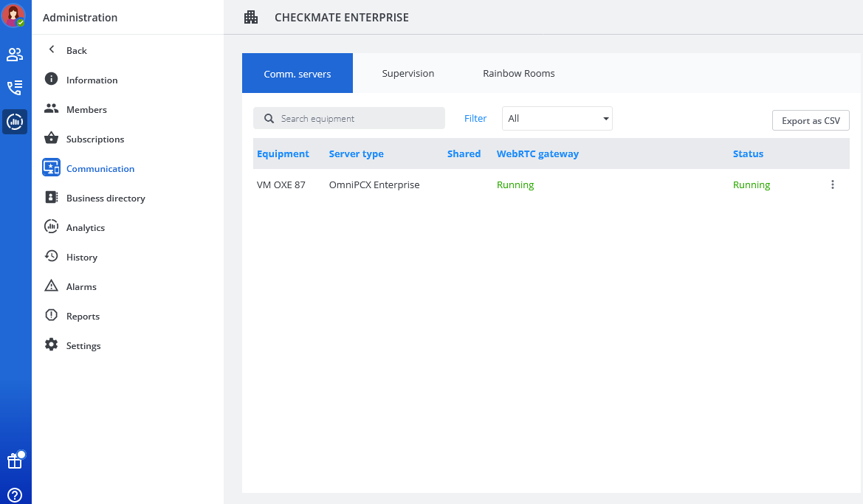
Task: Switch to the Rainbow Rooms tab
Action: [518, 74]
